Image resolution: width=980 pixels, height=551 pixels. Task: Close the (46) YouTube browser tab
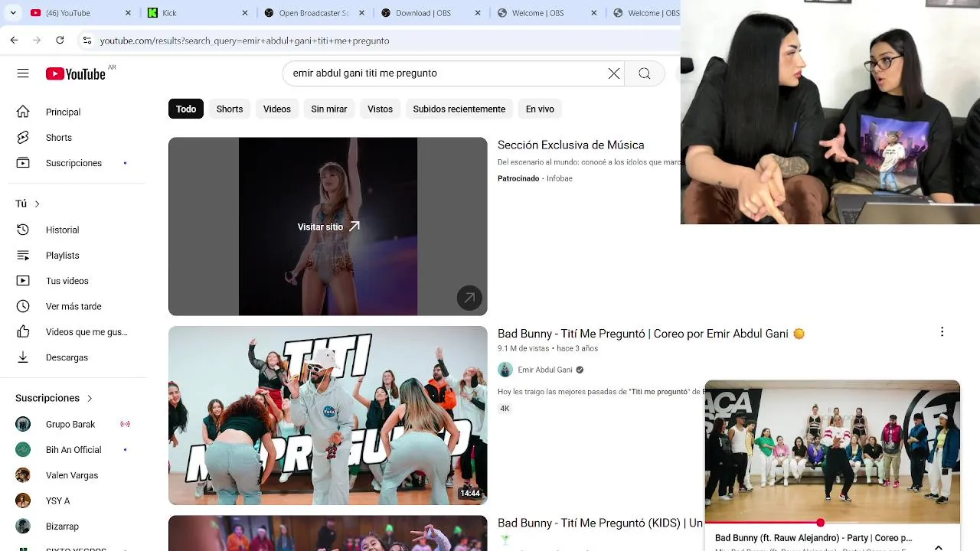[x=128, y=13]
